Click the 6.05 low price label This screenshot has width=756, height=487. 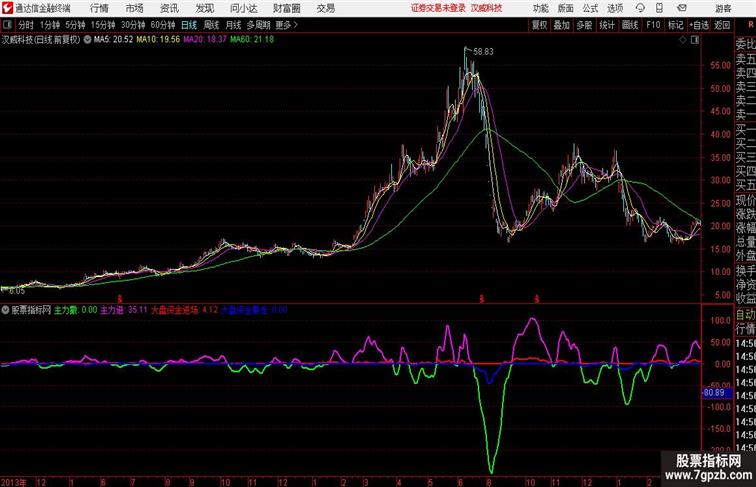click(16, 291)
